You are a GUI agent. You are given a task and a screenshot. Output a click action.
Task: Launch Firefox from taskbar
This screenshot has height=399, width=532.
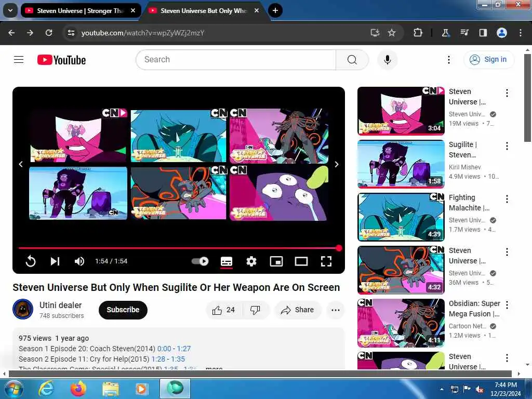pos(78,389)
